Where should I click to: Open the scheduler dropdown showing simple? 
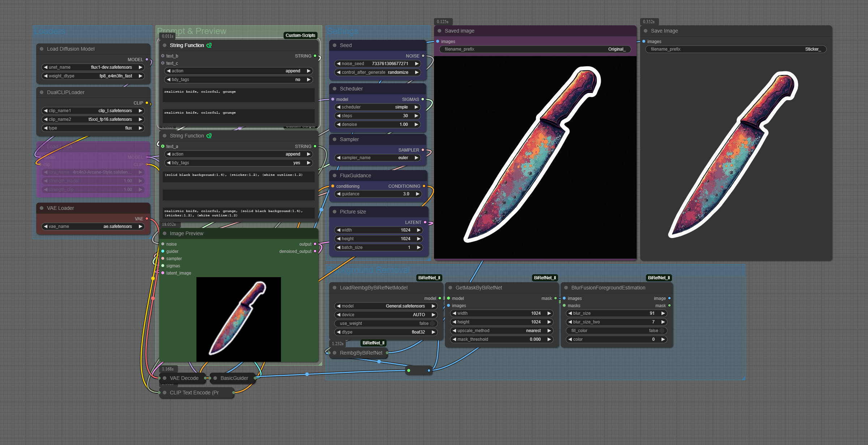point(378,107)
